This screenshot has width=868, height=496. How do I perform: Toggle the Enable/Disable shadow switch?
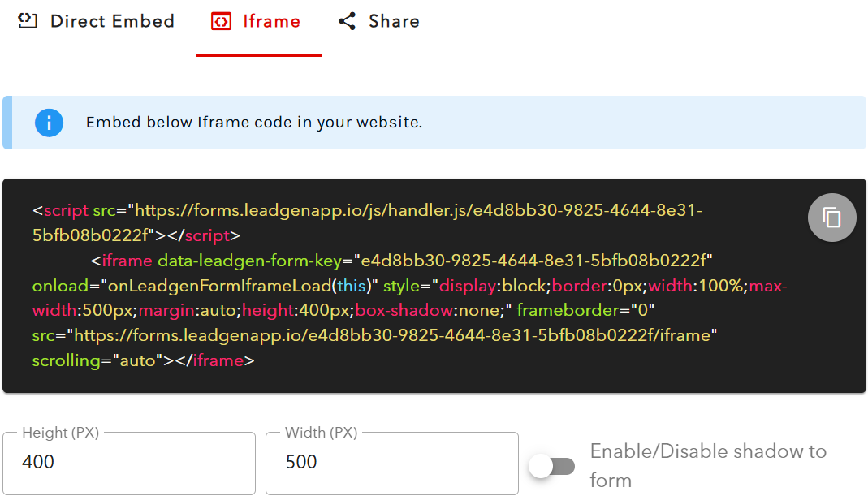551,466
